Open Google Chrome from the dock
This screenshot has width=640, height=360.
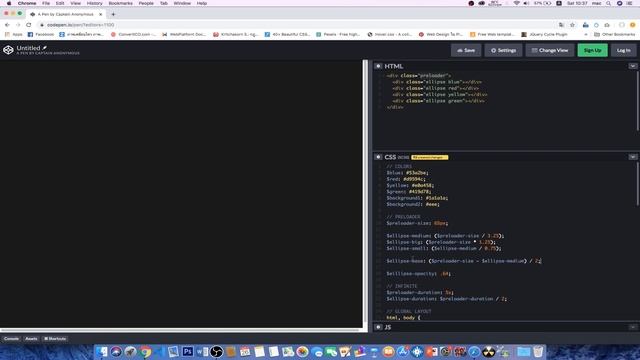(144, 351)
